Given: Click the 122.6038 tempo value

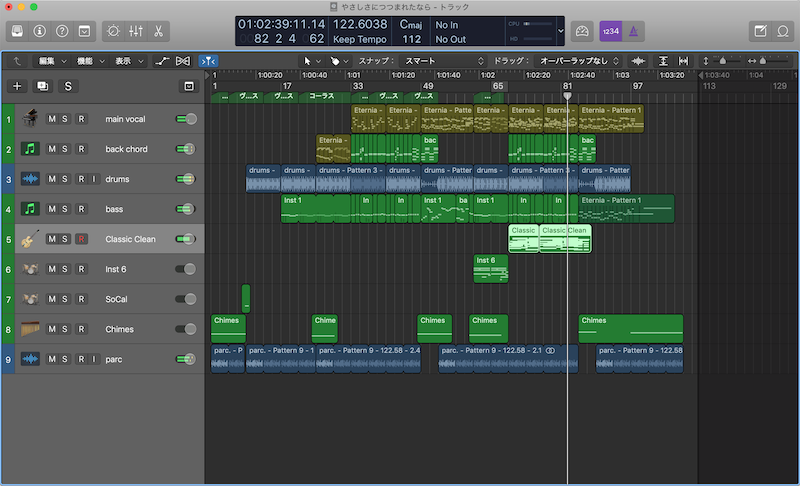Looking at the screenshot, I should (360, 24).
